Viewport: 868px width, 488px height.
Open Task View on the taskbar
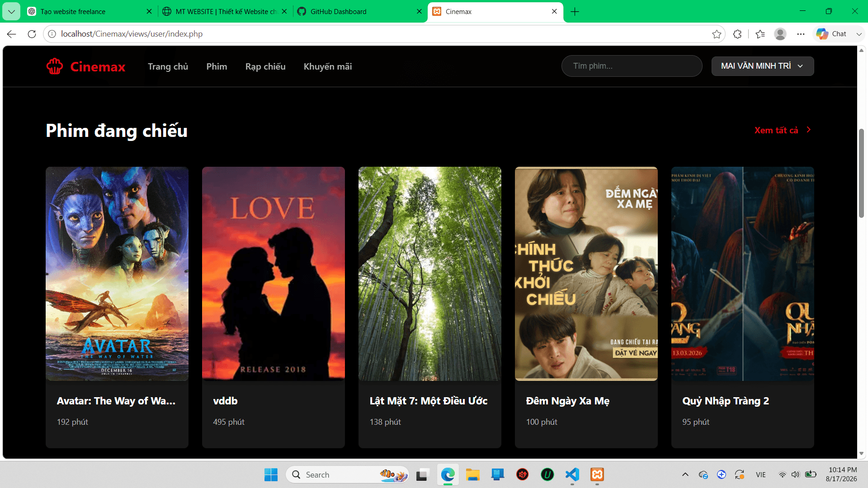coord(422,475)
